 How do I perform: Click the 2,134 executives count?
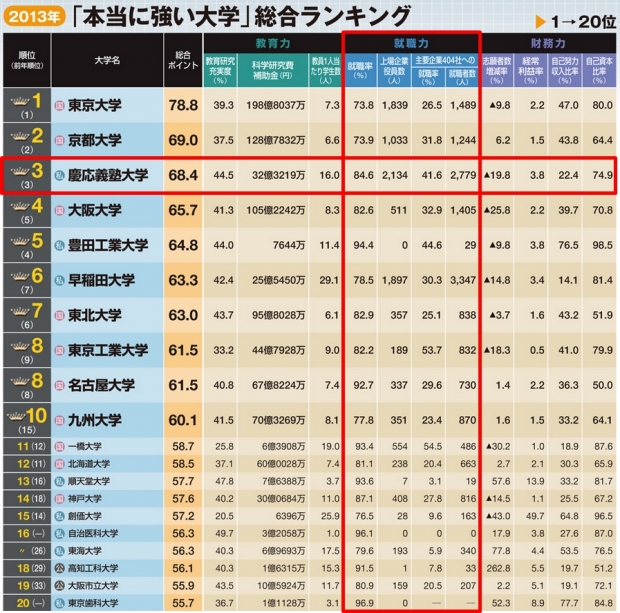pyautogui.click(x=395, y=175)
